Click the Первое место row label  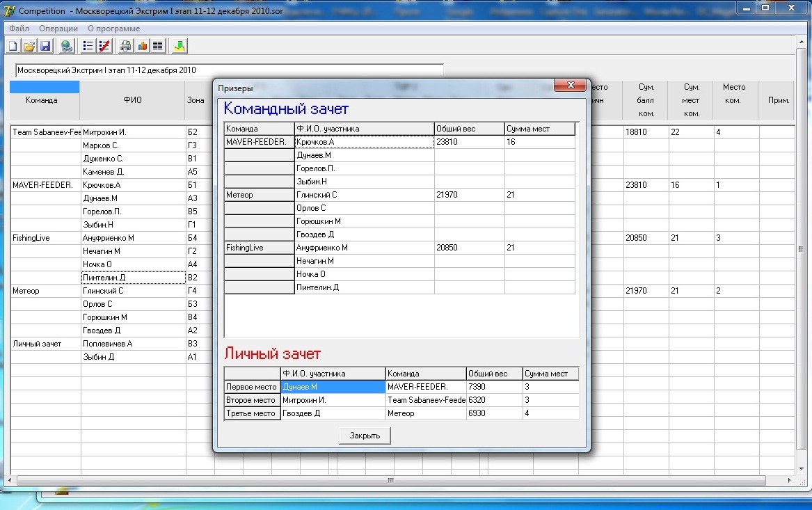tap(252, 387)
